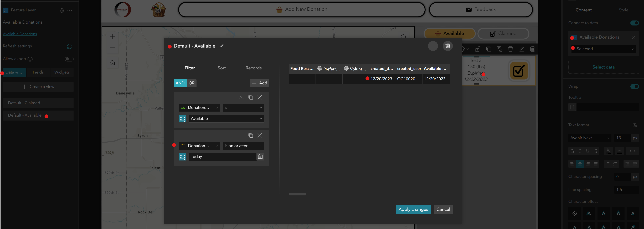Image resolution: width=644 pixels, height=229 pixels.
Task: Toggle case sensitivity Aa icon
Action: coord(242,97)
